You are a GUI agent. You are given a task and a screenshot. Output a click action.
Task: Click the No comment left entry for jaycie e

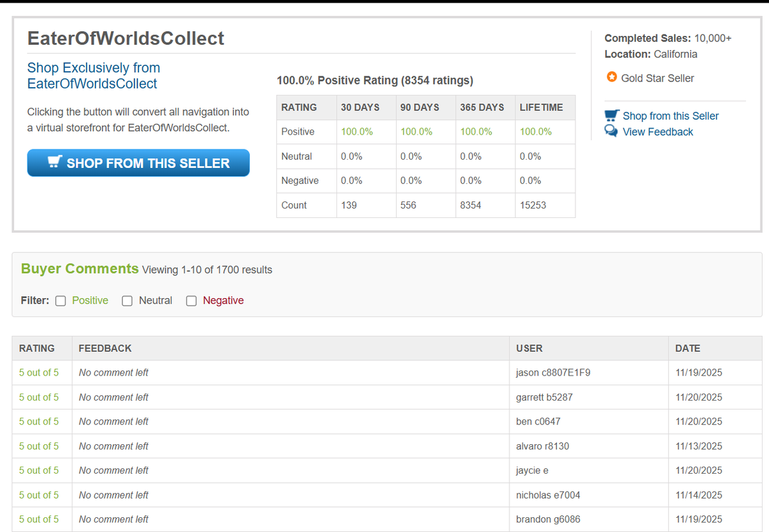(113, 470)
